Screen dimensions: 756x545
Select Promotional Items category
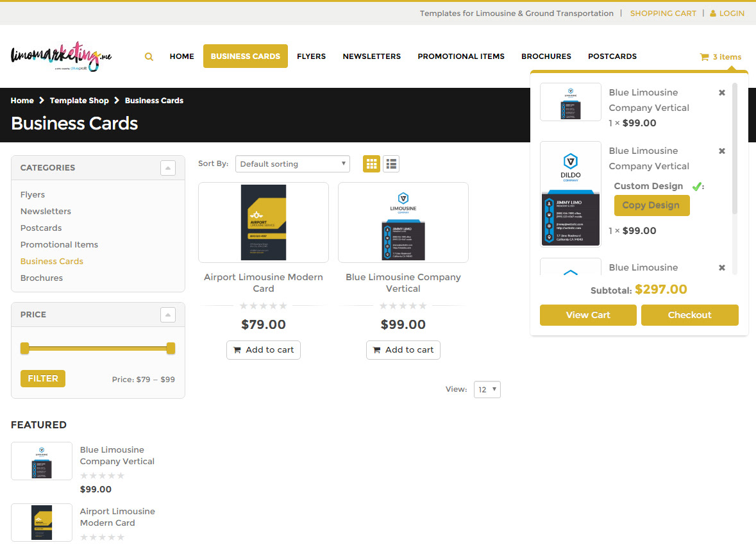click(x=59, y=244)
